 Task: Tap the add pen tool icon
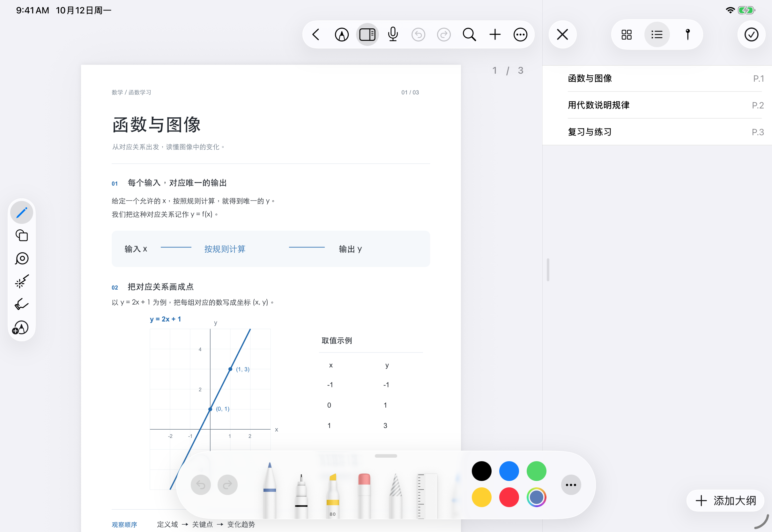coord(21,328)
